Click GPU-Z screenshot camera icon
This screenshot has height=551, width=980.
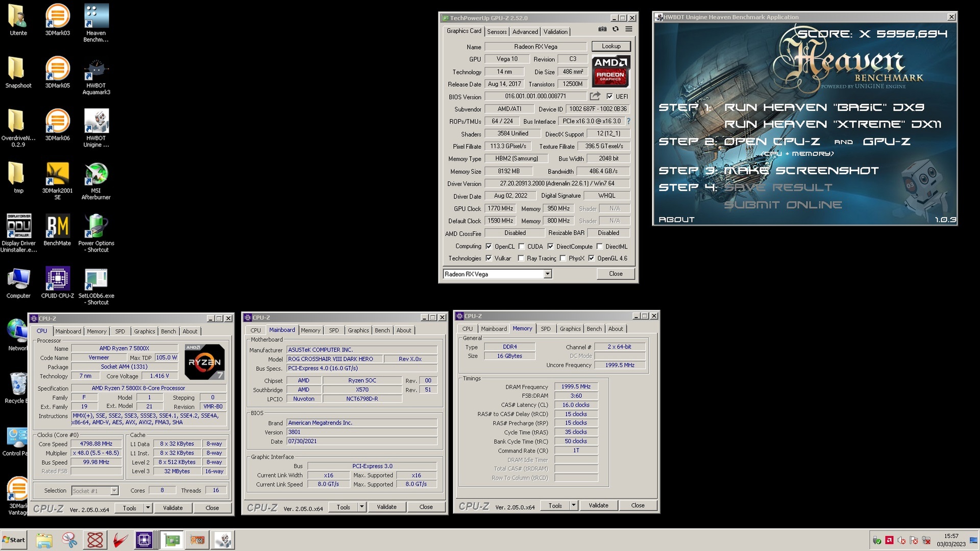602,30
